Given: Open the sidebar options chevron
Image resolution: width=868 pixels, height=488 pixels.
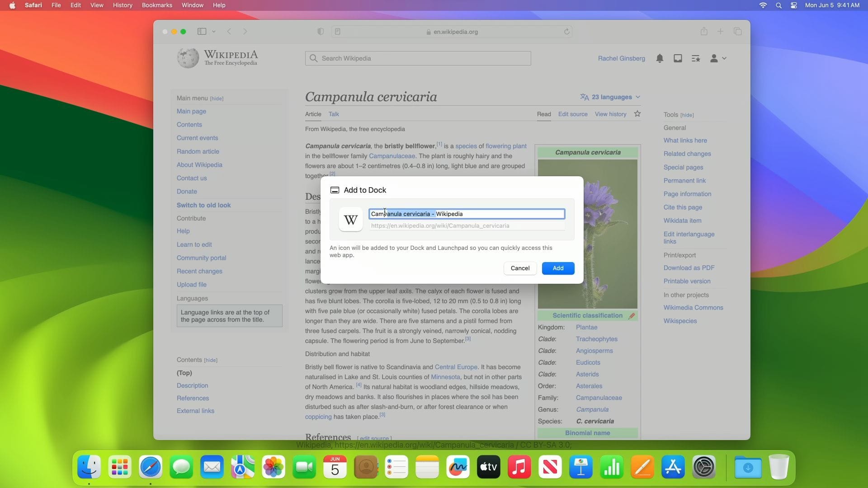Looking at the screenshot, I should pyautogui.click(x=214, y=32).
